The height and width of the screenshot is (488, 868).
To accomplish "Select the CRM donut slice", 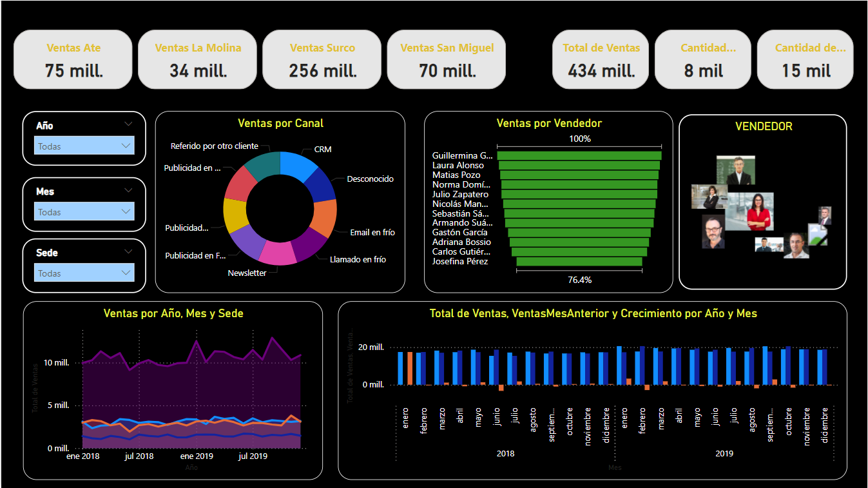I will click(x=296, y=166).
